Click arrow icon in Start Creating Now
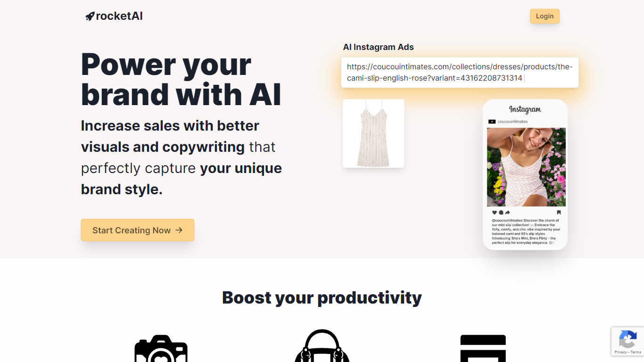644x362 pixels. 179,230
